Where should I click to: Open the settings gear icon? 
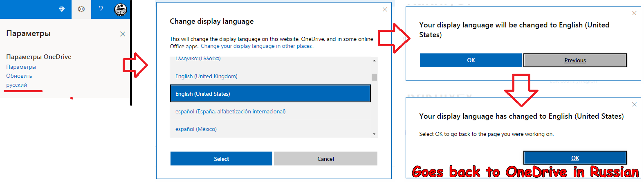pos(81,9)
